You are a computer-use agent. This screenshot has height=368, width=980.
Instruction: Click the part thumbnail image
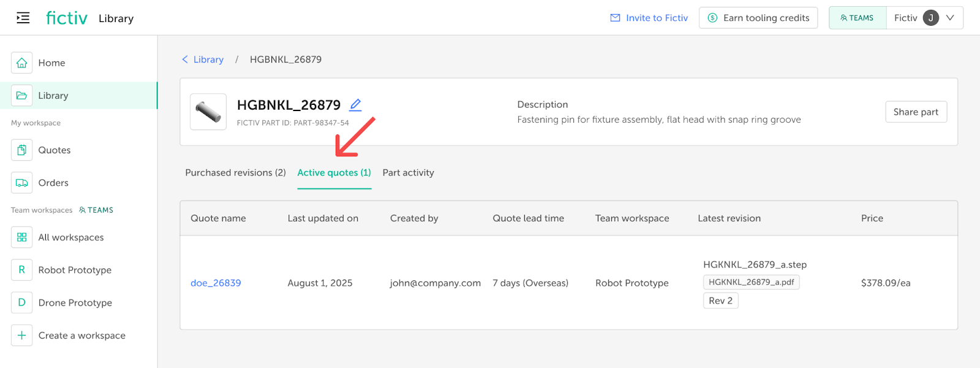pos(208,112)
